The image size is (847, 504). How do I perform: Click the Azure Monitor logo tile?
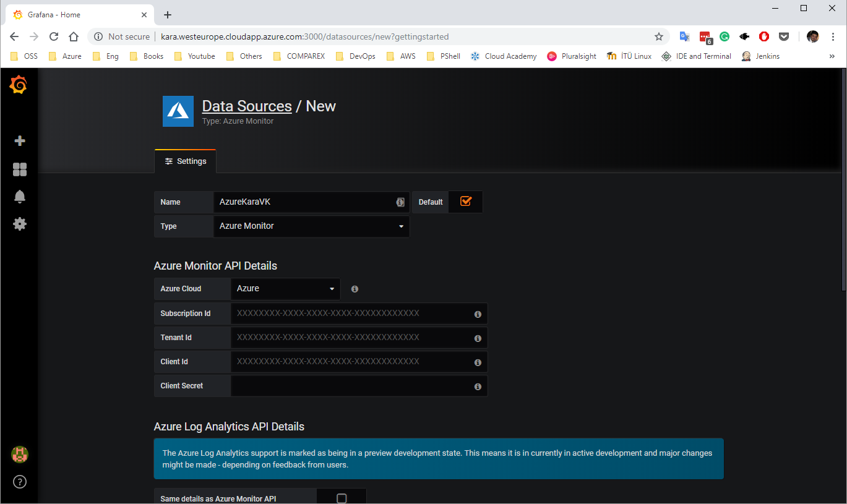pyautogui.click(x=178, y=111)
